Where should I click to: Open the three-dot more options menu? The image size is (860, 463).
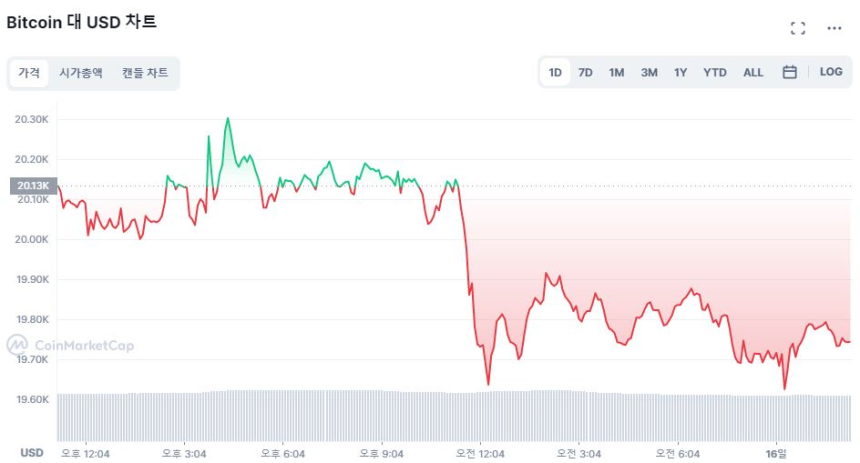click(x=834, y=28)
